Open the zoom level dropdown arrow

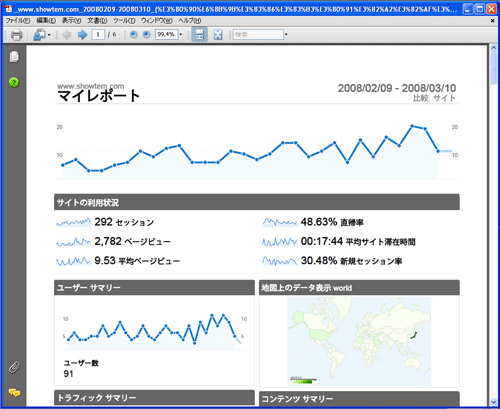point(181,34)
